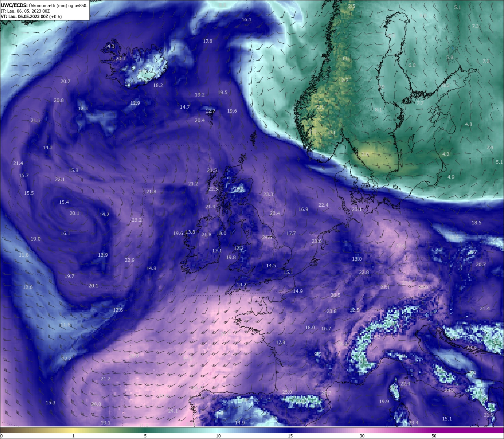The height and width of the screenshot is (439, 504).
Task: Click the 30 mark on the color scale
Action: [x=362, y=436]
